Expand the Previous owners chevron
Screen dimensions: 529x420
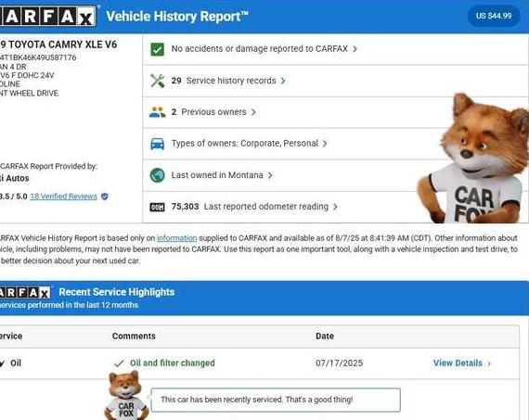(x=253, y=112)
